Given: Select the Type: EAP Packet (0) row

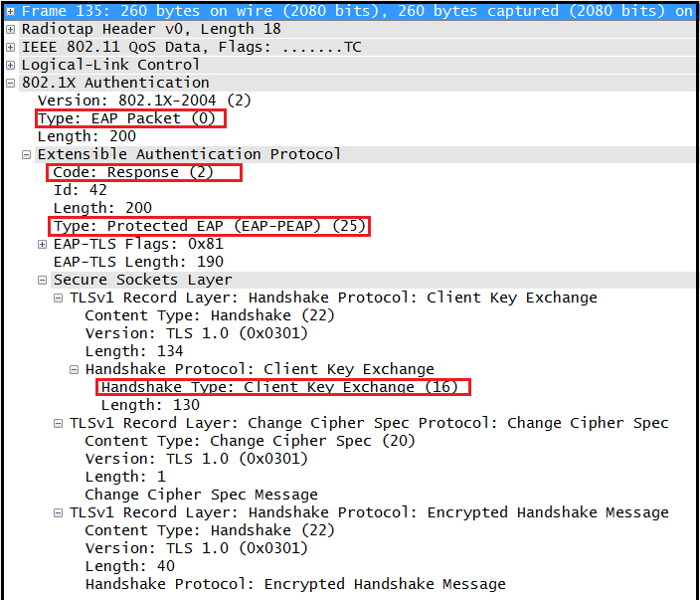Looking at the screenshot, I should (129, 118).
